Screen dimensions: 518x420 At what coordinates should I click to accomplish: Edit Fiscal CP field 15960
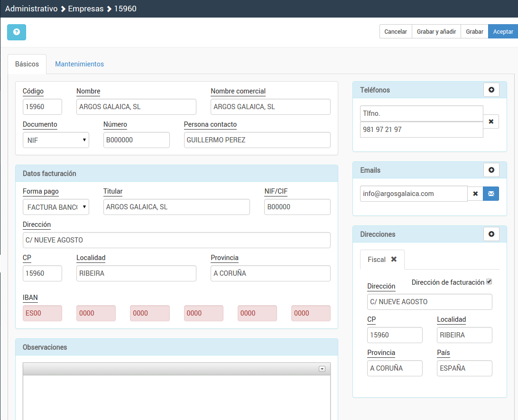tap(395, 335)
